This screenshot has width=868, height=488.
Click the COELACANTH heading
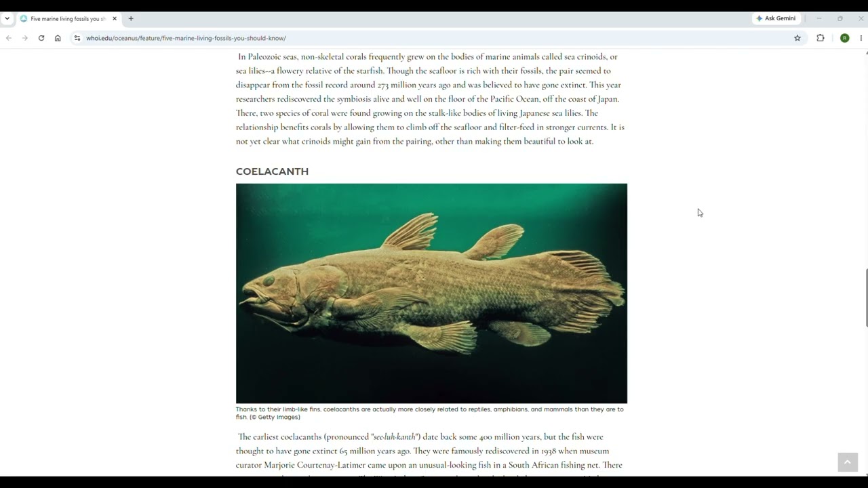coord(272,171)
